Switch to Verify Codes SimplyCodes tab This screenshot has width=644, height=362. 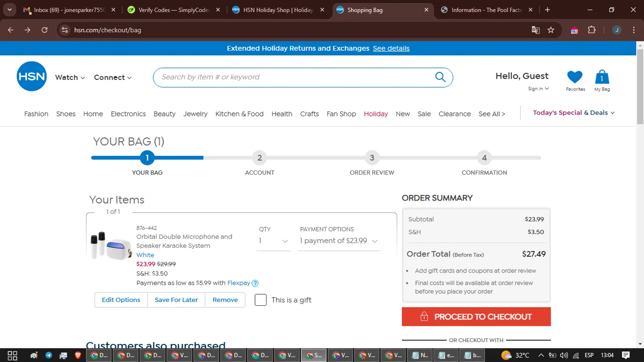pyautogui.click(x=173, y=10)
